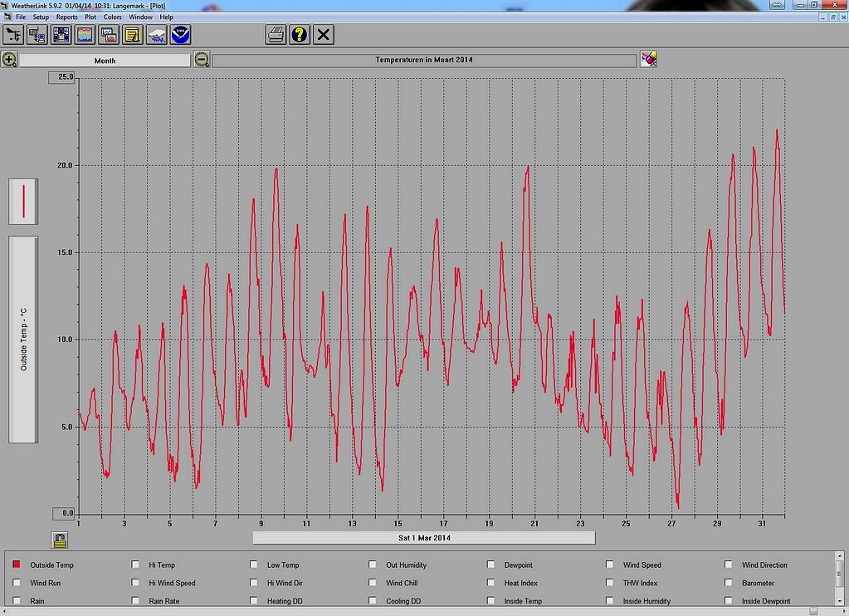Open the yellow notepad reports icon

coord(132,35)
